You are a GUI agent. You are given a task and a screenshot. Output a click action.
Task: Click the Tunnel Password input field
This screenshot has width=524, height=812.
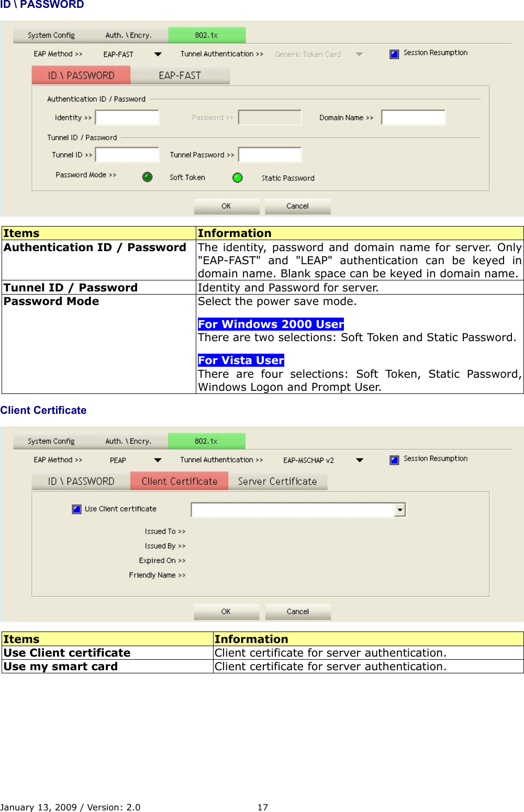pyautogui.click(x=270, y=154)
